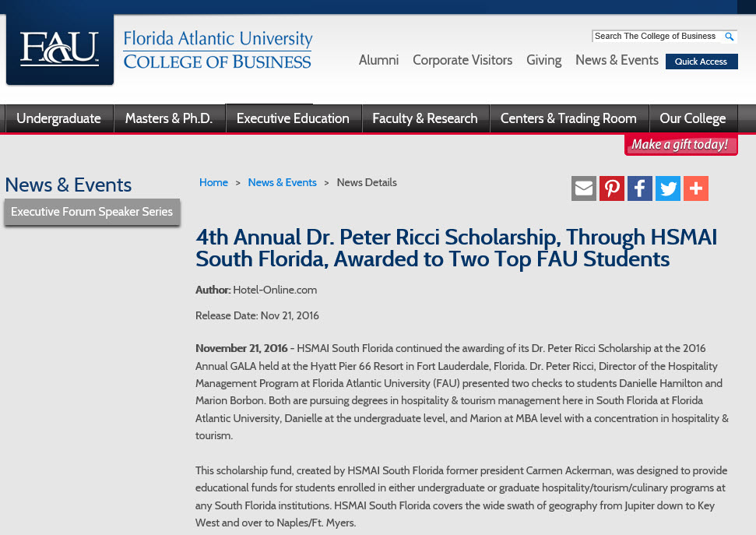Select the Masters & Ph.D. menu
This screenshot has width=756, height=535.
click(x=169, y=118)
